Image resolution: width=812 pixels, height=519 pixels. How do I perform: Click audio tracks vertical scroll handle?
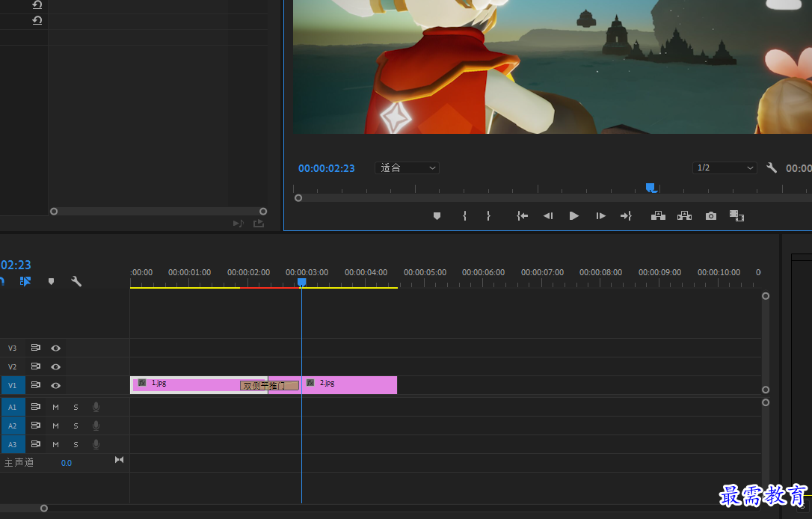766,402
